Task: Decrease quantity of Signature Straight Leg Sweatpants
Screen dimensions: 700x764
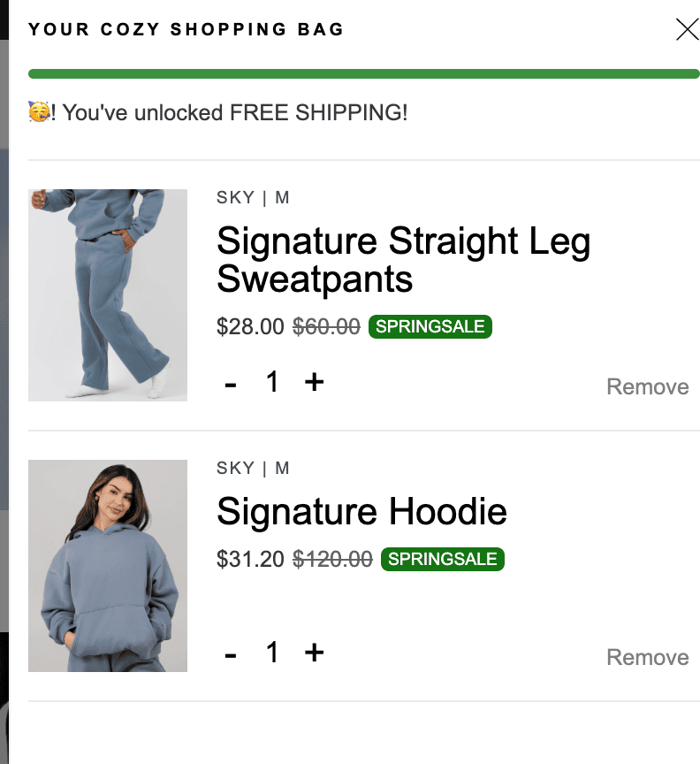Action: click(x=230, y=382)
